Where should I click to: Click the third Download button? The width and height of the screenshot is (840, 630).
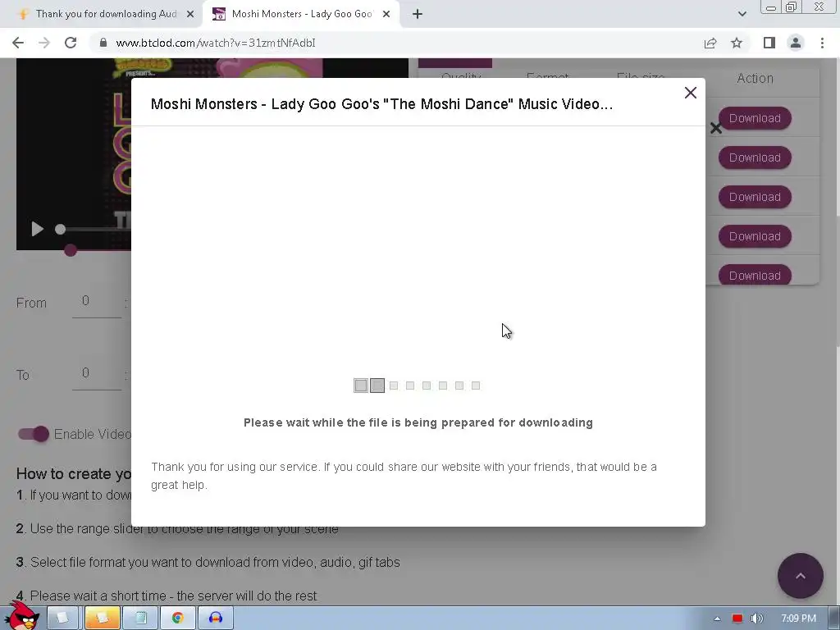coord(755,197)
